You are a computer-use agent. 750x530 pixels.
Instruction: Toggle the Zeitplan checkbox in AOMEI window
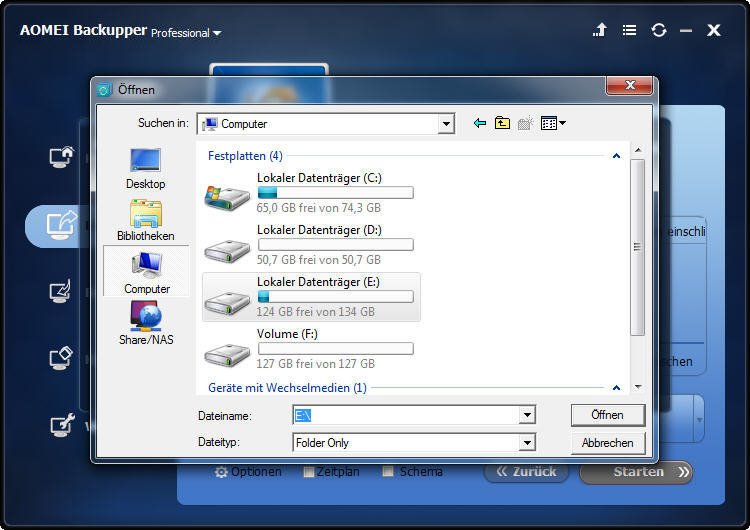point(309,472)
